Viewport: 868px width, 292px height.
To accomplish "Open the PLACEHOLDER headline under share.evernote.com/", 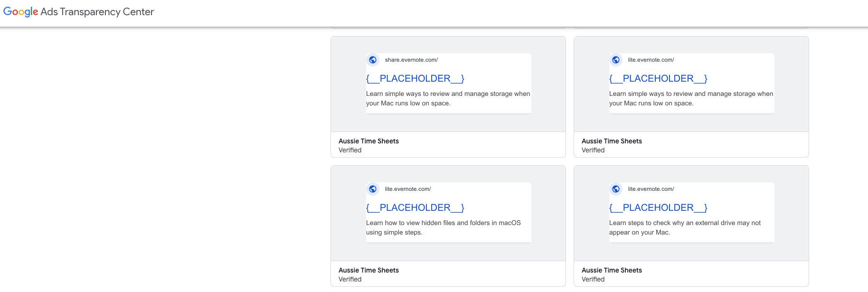I will point(415,78).
